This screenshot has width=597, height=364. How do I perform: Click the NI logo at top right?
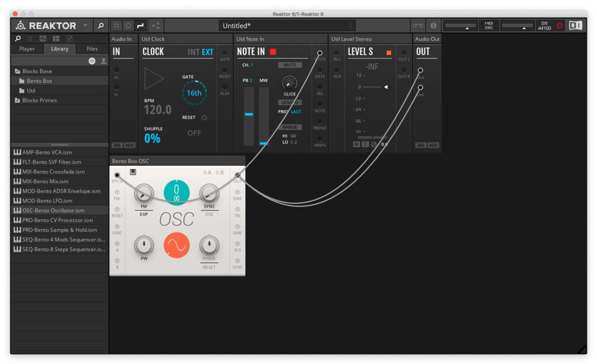pyautogui.click(x=576, y=25)
